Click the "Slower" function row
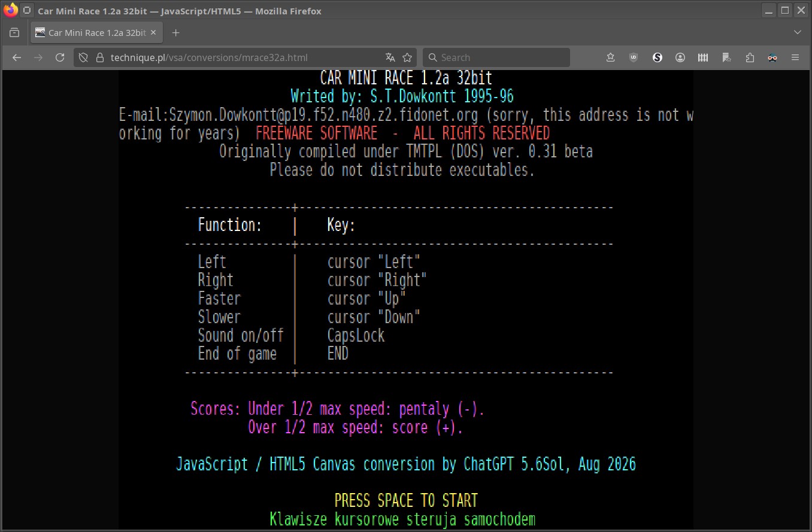This screenshot has width=812, height=532. point(219,317)
